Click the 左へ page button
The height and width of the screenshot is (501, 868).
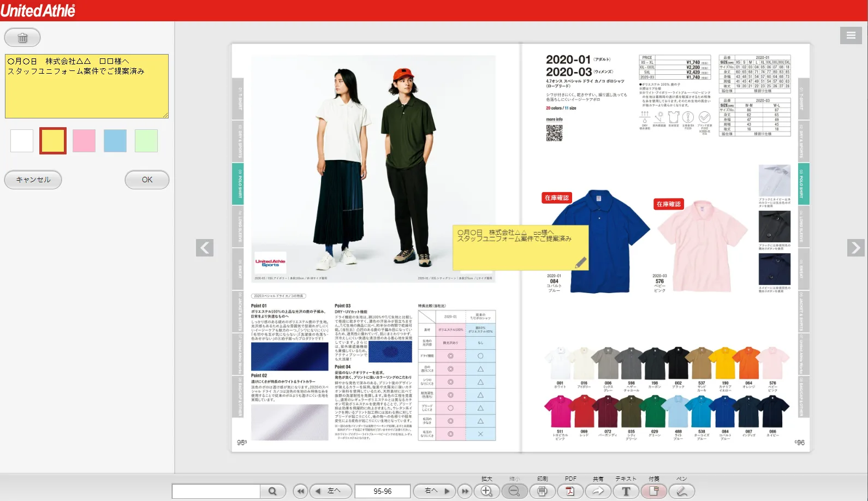coord(331,491)
